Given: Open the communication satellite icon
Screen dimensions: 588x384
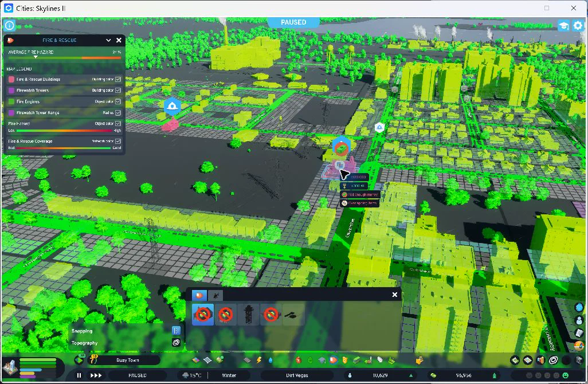Looking at the screenshot, I should (x=380, y=360).
